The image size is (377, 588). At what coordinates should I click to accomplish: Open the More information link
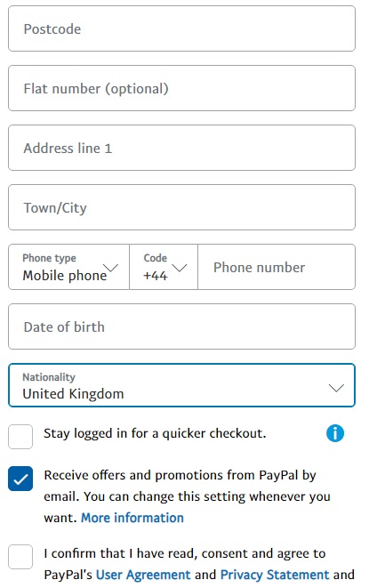coord(132,518)
